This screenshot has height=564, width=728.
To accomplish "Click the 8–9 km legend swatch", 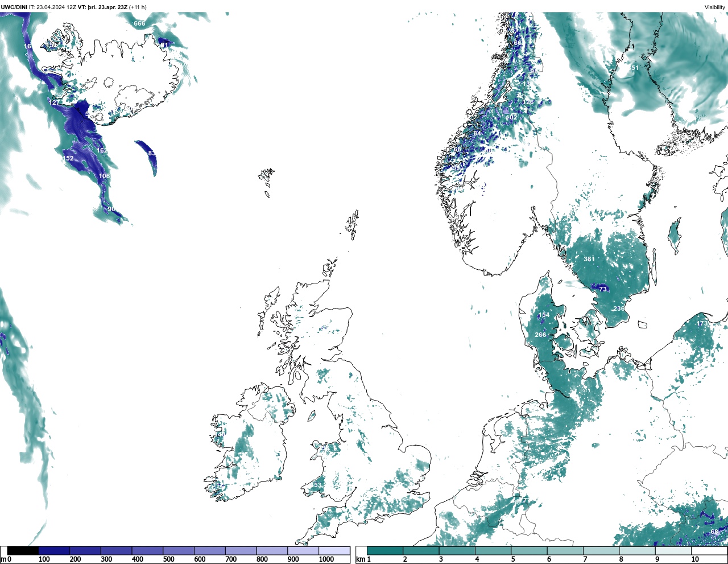I will coord(637,550).
